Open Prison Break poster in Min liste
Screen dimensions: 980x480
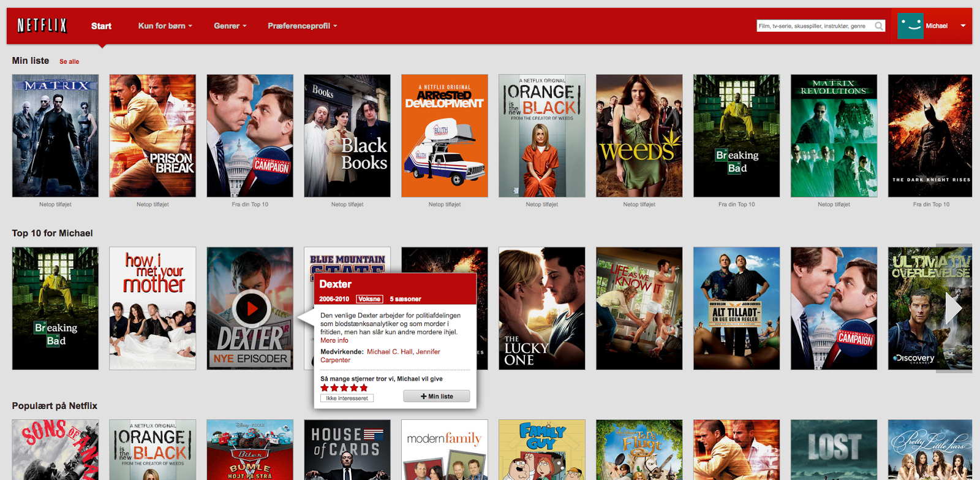click(x=153, y=135)
